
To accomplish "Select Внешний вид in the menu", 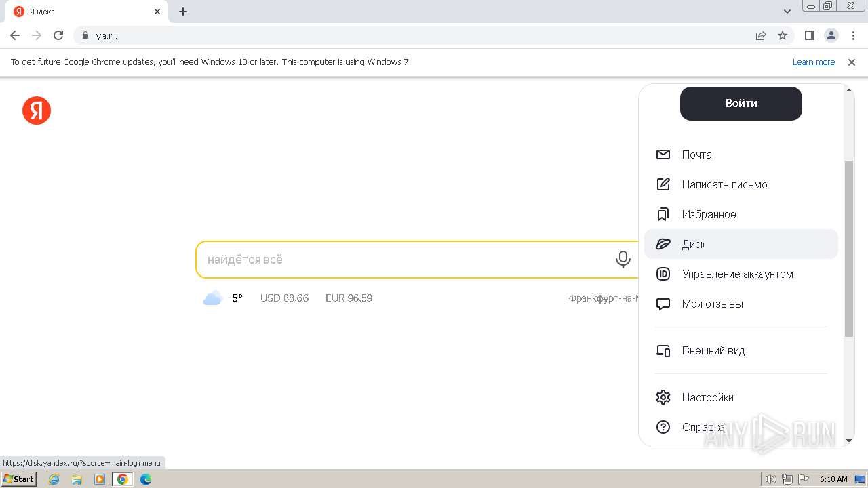I will tap(741, 350).
